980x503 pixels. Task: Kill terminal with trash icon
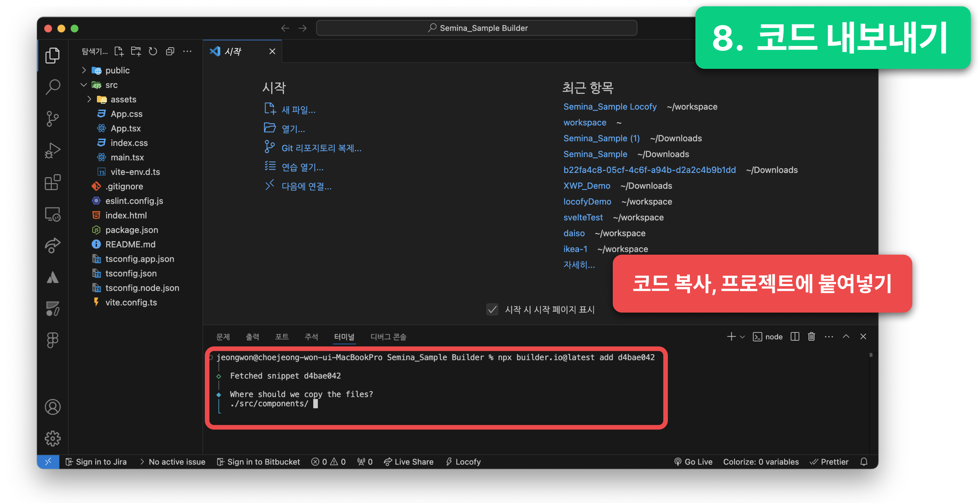[812, 336]
